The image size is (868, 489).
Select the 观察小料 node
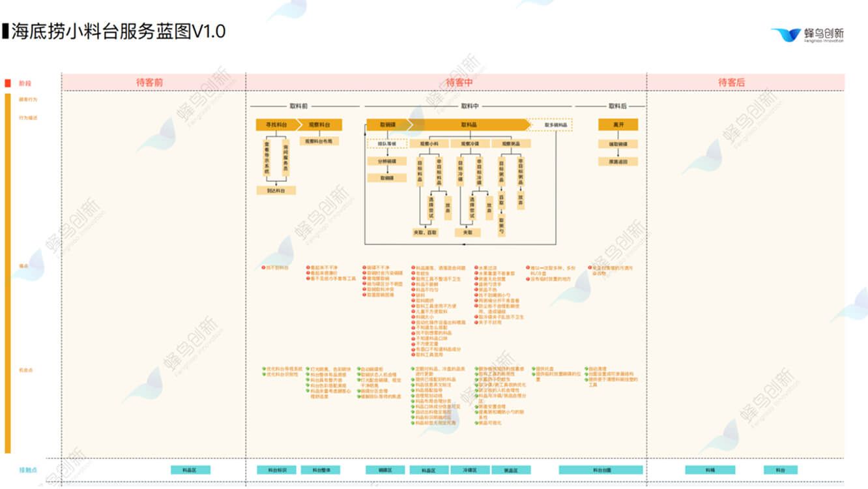pyautogui.click(x=429, y=143)
